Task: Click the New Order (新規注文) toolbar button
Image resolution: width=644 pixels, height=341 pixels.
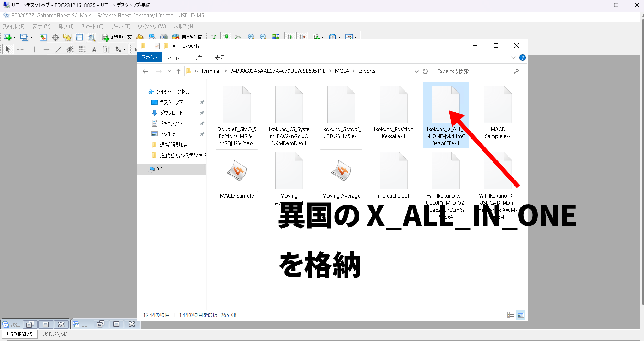Action: click(117, 37)
